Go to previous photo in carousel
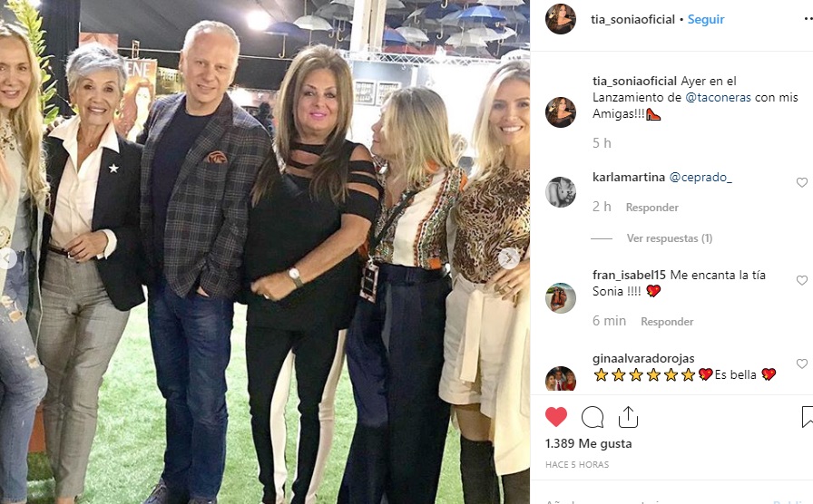 pos(6,258)
